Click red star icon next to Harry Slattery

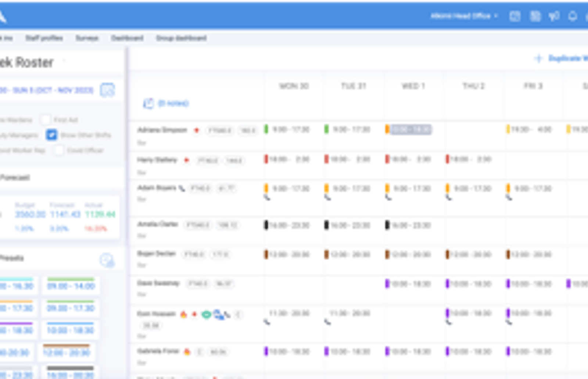click(186, 160)
